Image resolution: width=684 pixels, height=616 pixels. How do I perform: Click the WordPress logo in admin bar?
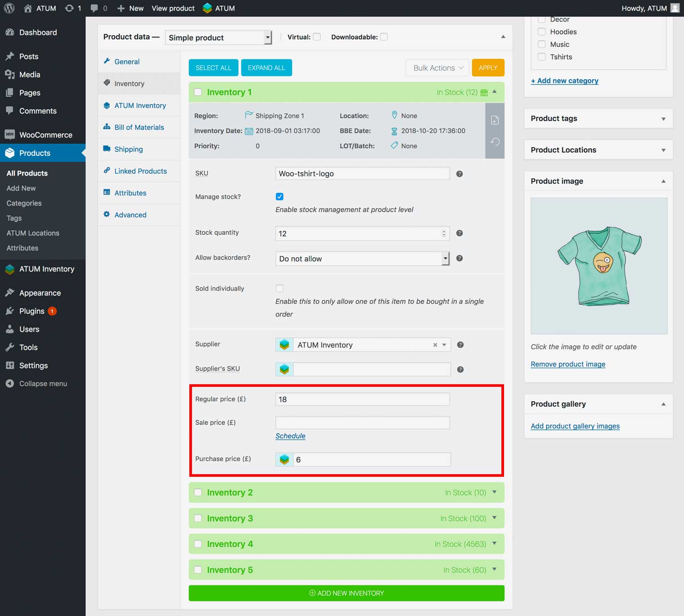[9, 8]
